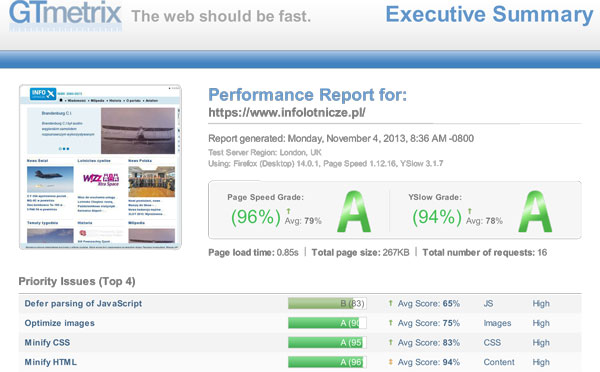
Task: Click the orange arrow beside Avg Score: 94%
Action: [x=390, y=362]
